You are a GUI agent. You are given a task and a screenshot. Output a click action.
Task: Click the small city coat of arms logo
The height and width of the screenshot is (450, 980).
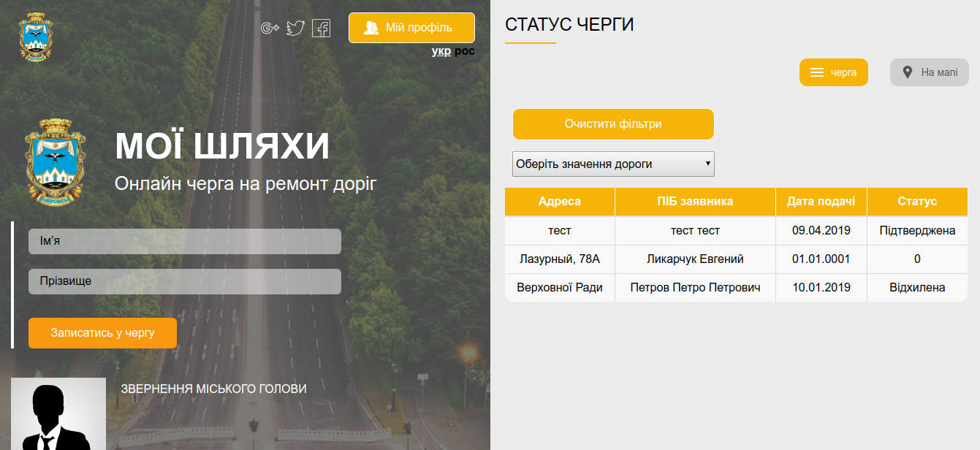coord(36,37)
